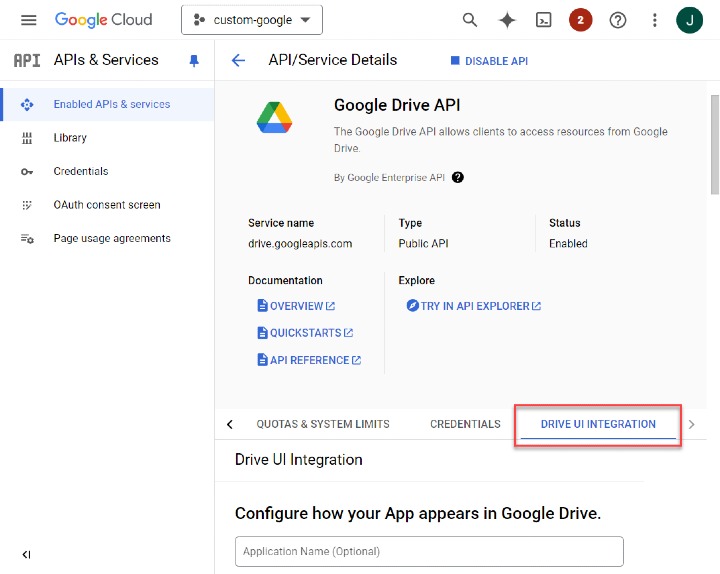
Task: Select Quotas & System Limits tab
Action: coord(323,424)
